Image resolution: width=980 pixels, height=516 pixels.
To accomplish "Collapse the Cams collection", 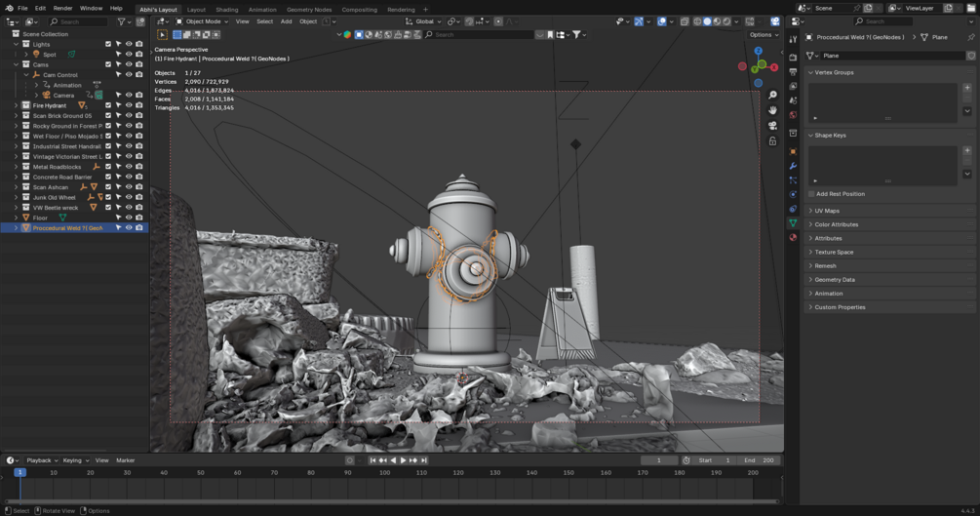I will tap(17, 64).
